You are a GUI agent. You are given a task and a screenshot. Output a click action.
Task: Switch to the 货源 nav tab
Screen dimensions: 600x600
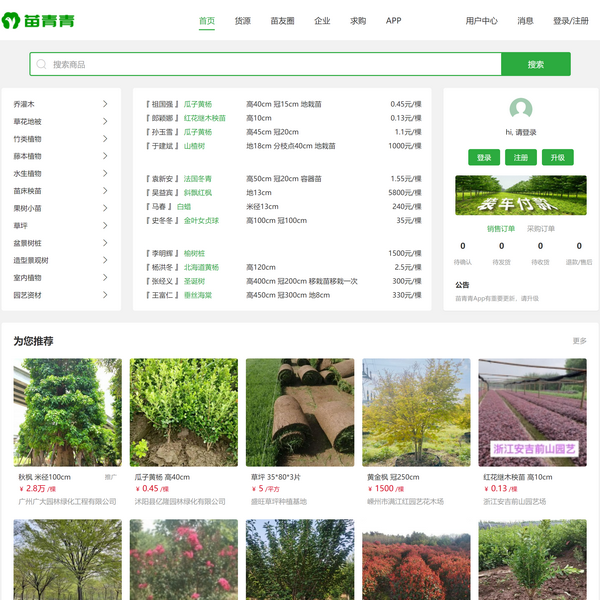pyautogui.click(x=243, y=20)
